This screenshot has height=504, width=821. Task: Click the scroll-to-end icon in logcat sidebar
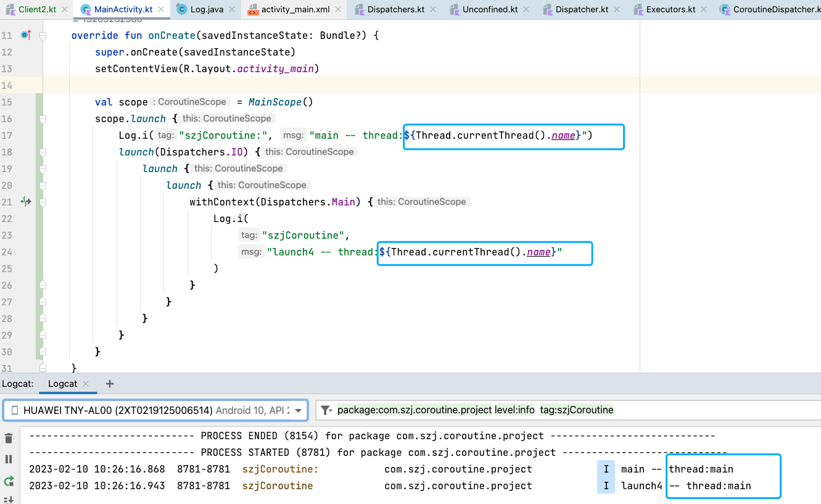[x=9, y=499]
